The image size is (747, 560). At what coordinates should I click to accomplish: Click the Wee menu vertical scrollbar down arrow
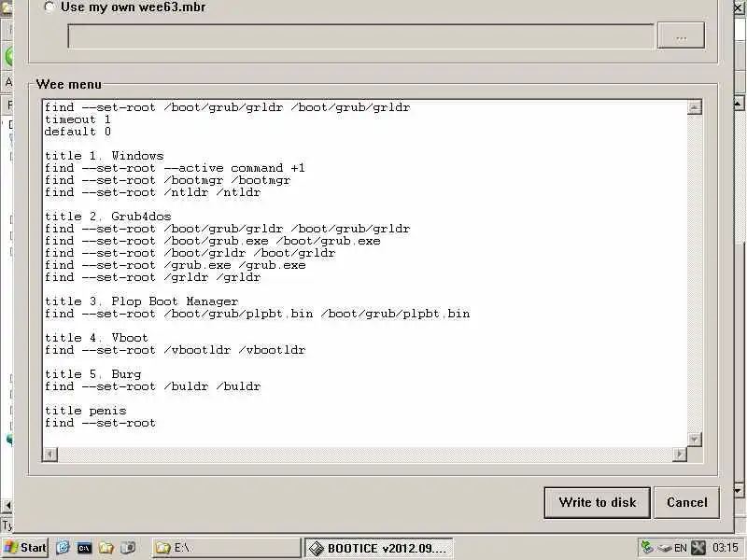click(x=695, y=440)
